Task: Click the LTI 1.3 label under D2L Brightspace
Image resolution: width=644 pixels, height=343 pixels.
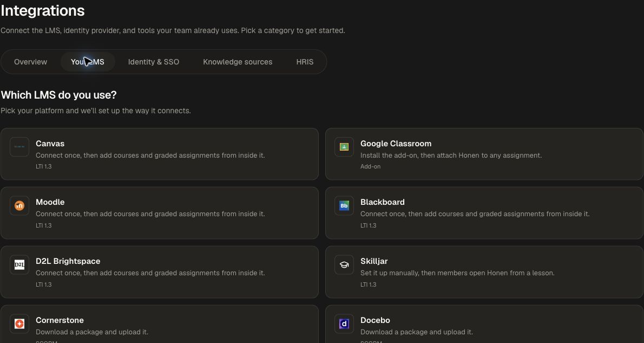Action: coord(43,284)
